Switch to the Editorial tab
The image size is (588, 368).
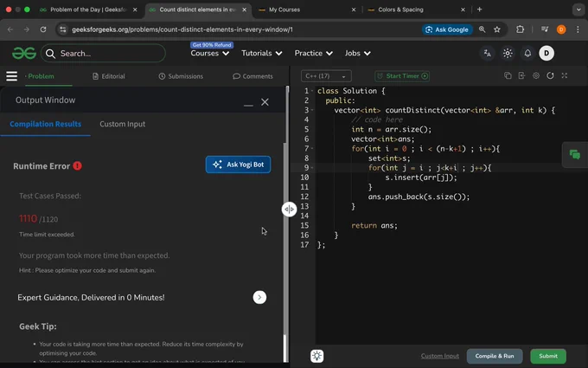[109, 76]
